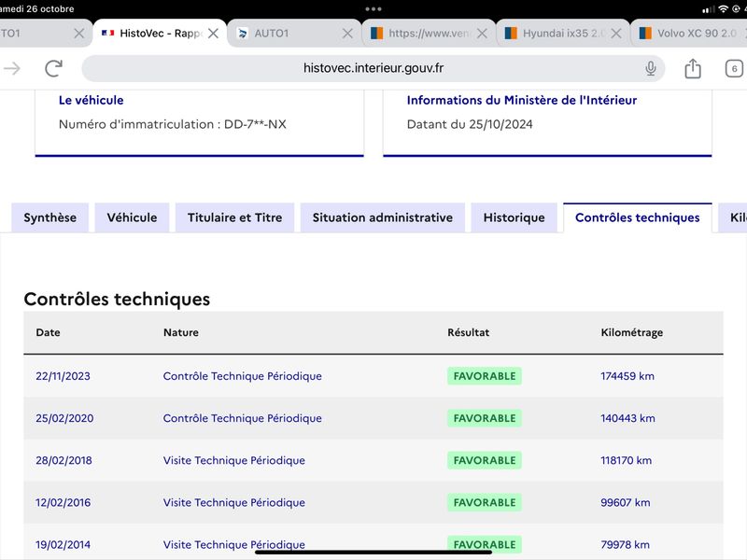Viewport: 747px width, 560px height.
Task: Click the Nature column header
Action: (181, 332)
